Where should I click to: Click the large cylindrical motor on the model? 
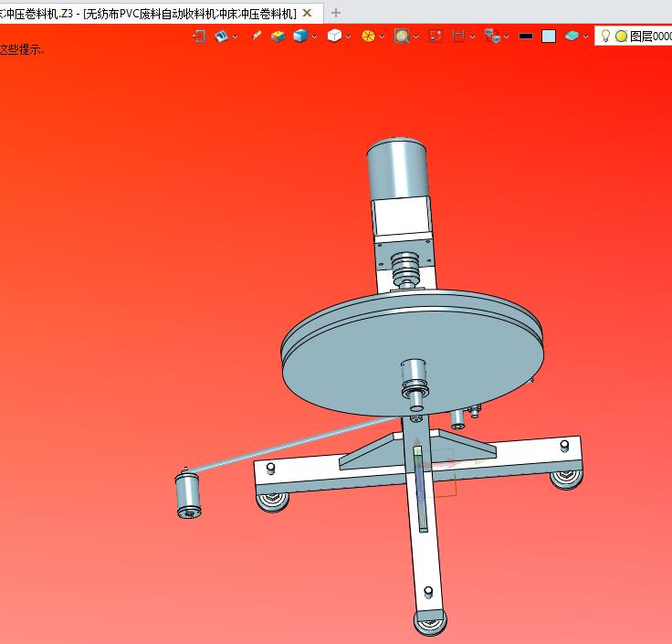pos(397,168)
